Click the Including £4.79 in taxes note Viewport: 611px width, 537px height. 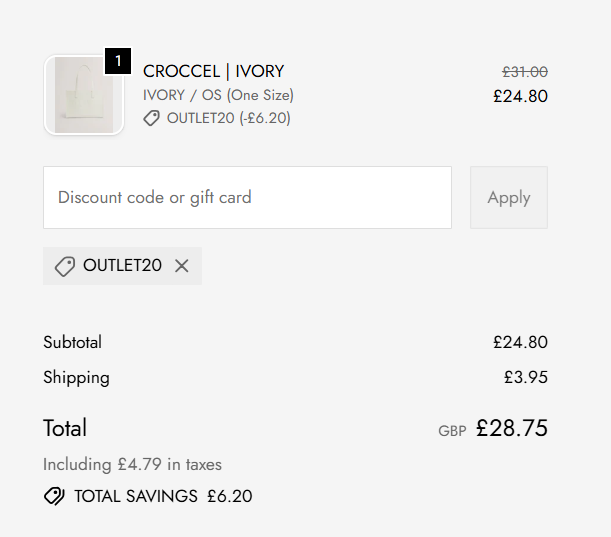[x=132, y=464]
